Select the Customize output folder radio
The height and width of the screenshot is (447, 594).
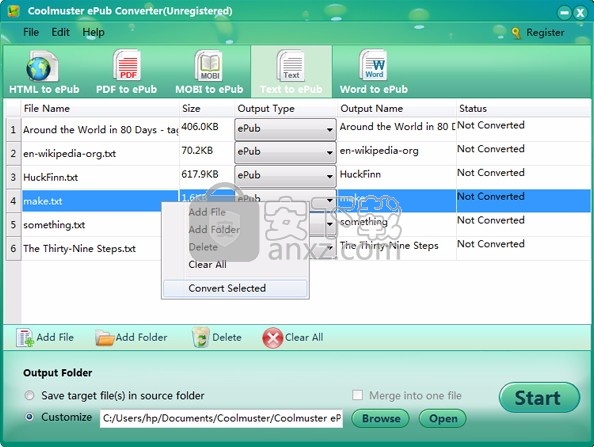click(x=29, y=417)
